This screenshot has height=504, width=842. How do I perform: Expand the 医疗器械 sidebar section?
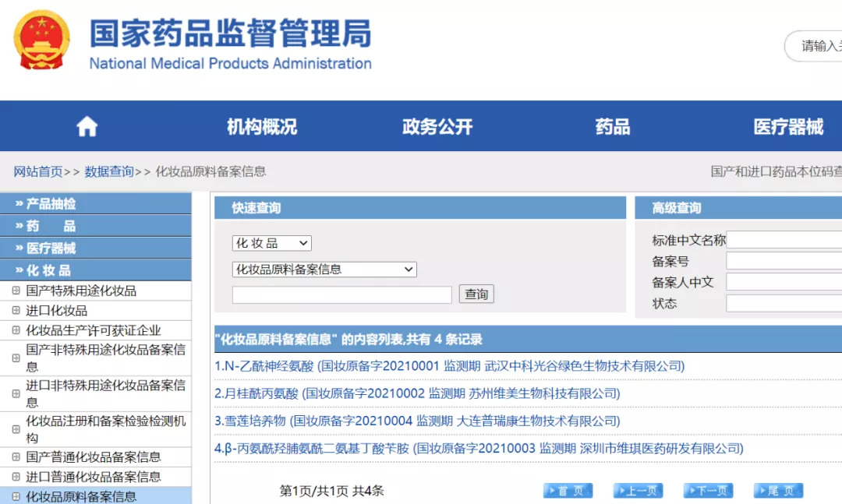pos(96,248)
